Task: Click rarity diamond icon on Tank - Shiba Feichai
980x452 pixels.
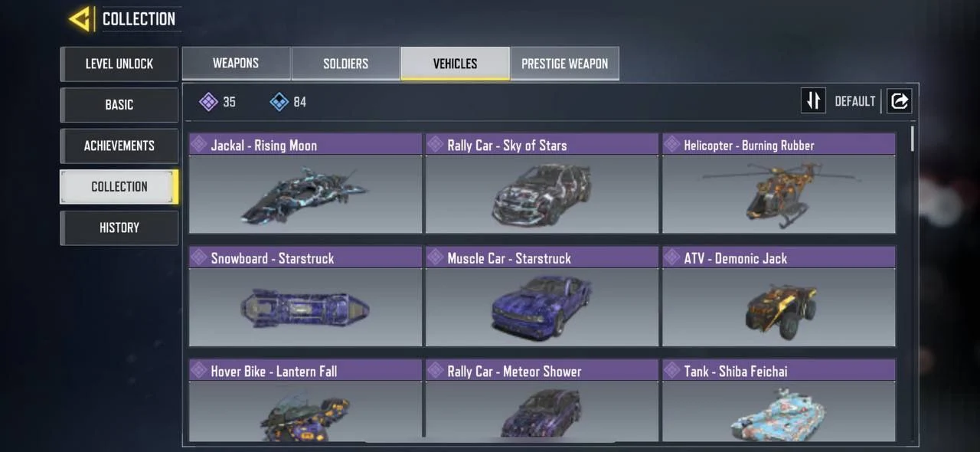Action: (x=672, y=370)
